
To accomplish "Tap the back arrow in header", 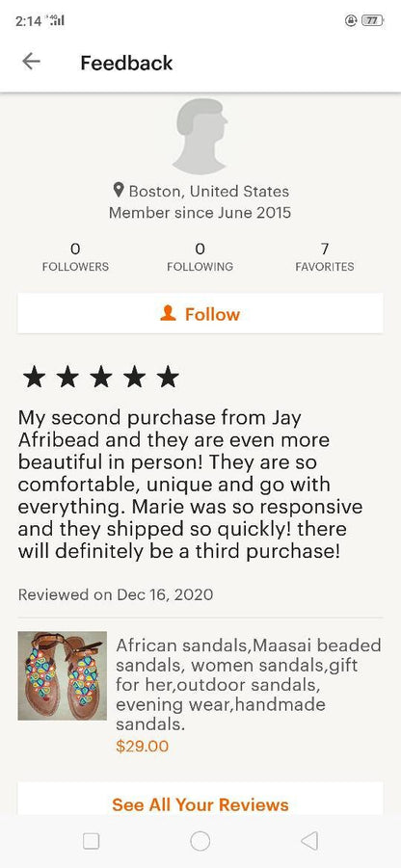I will 31,62.
